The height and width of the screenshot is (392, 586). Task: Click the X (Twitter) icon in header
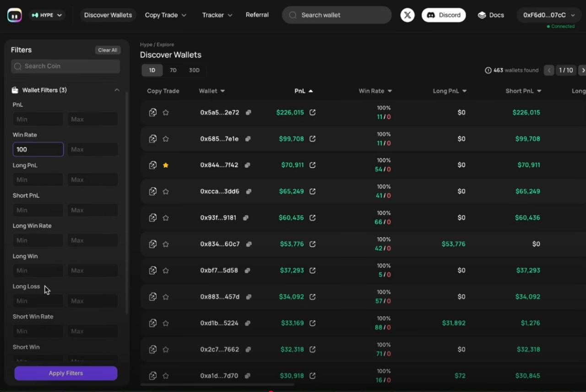[407, 15]
